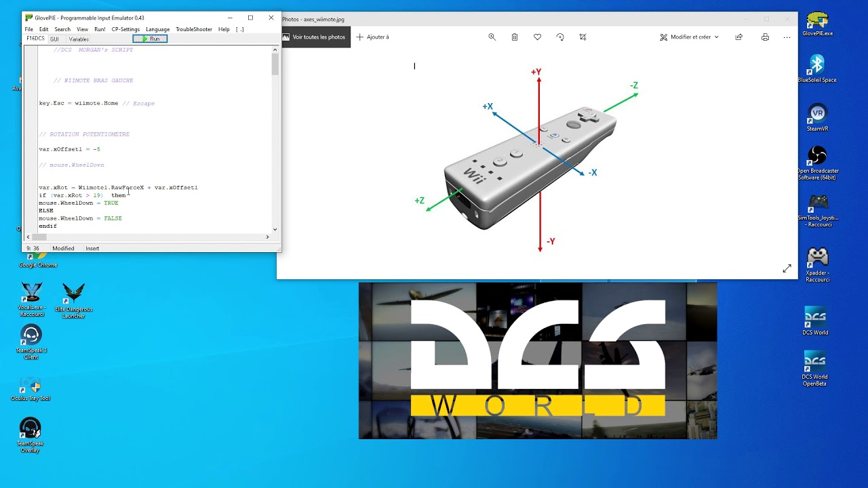Enter fullscreen with the expand arrows icon

(x=787, y=269)
